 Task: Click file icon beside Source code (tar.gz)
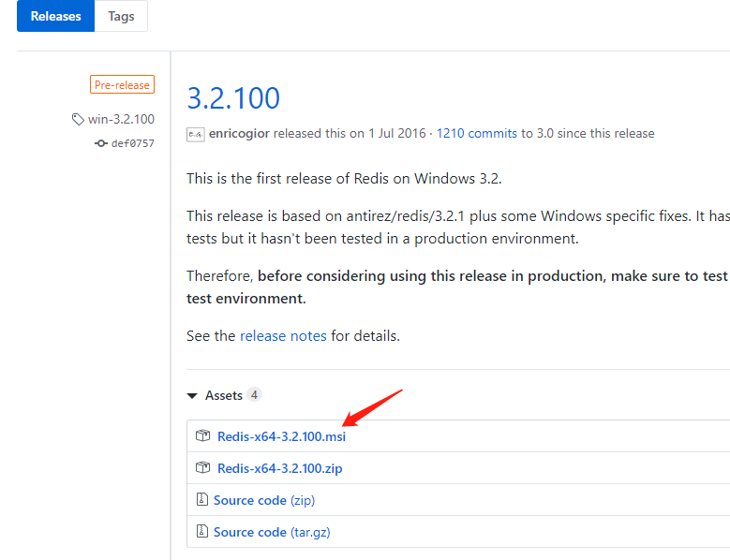(202, 531)
